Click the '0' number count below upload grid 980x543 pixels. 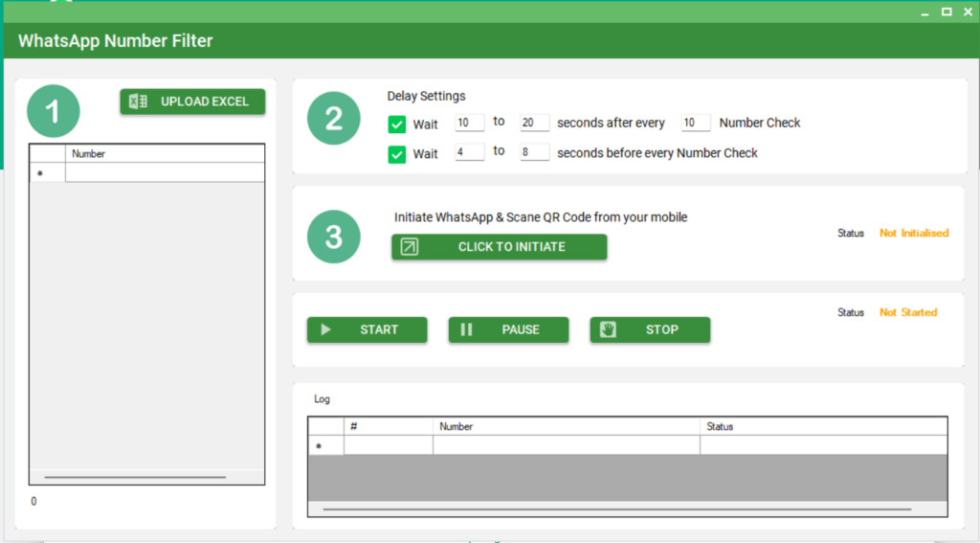point(33,501)
